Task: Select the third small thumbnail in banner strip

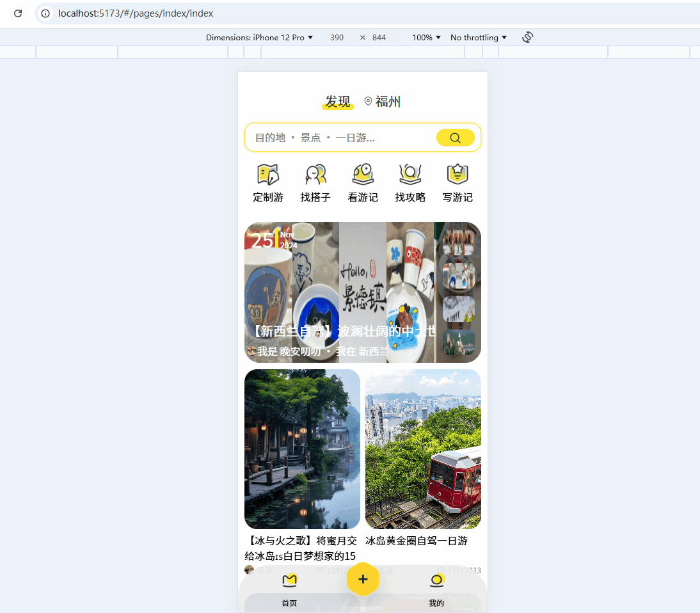Action: click(x=459, y=309)
